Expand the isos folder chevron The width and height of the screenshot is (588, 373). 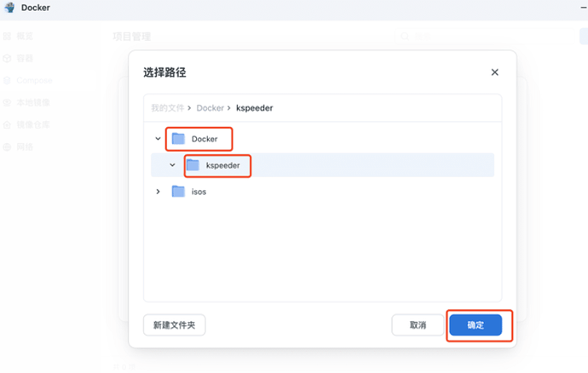click(159, 192)
